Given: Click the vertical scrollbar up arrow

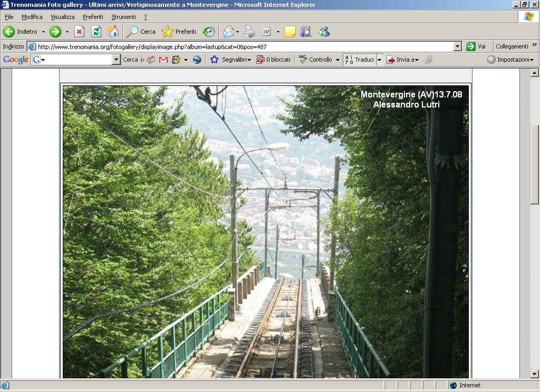Looking at the screenshot, I should [535, 73].
